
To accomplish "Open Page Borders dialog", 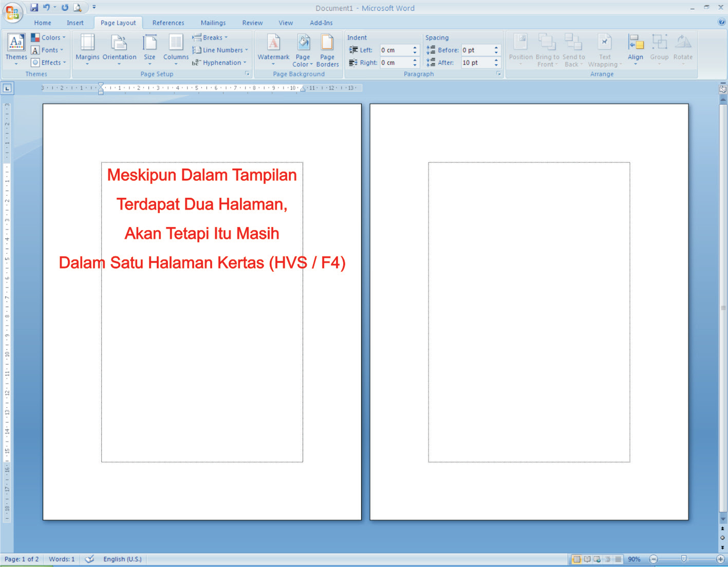I will pos(327,49).
